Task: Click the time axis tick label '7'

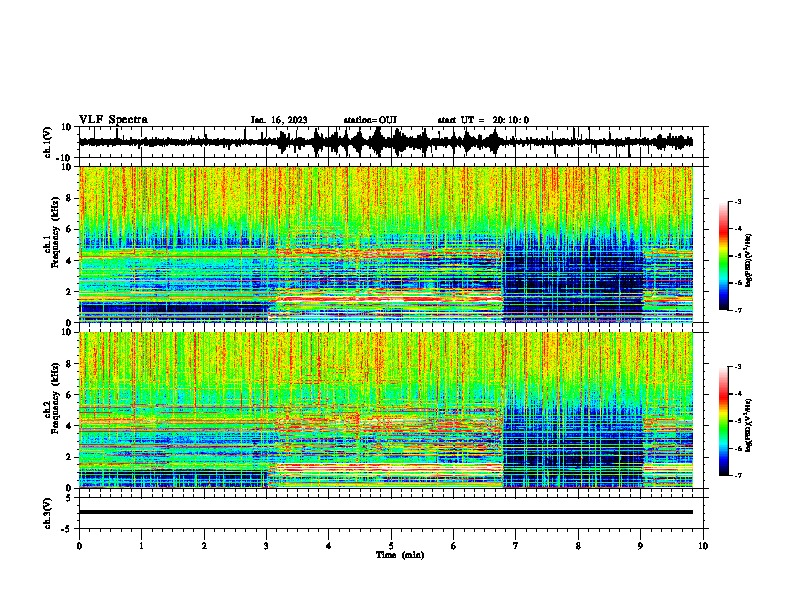Action: 516,546
